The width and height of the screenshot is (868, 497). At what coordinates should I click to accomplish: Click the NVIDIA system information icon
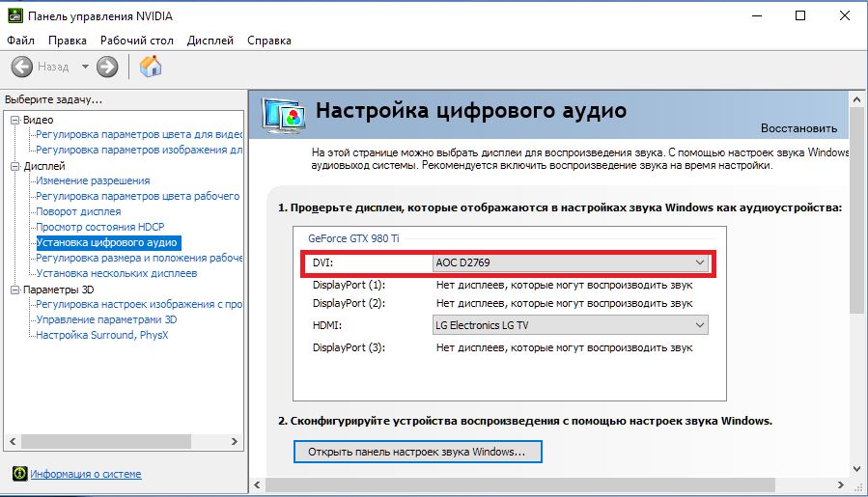pos(20,473)
